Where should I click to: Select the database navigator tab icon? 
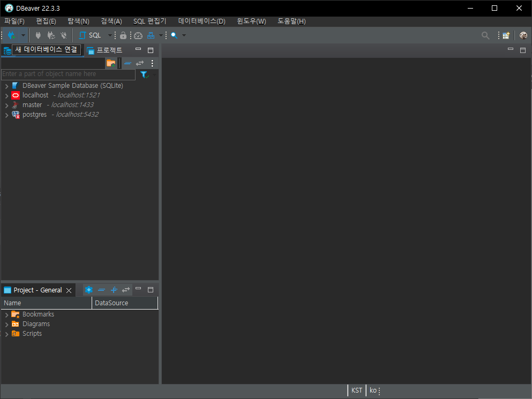7,50
